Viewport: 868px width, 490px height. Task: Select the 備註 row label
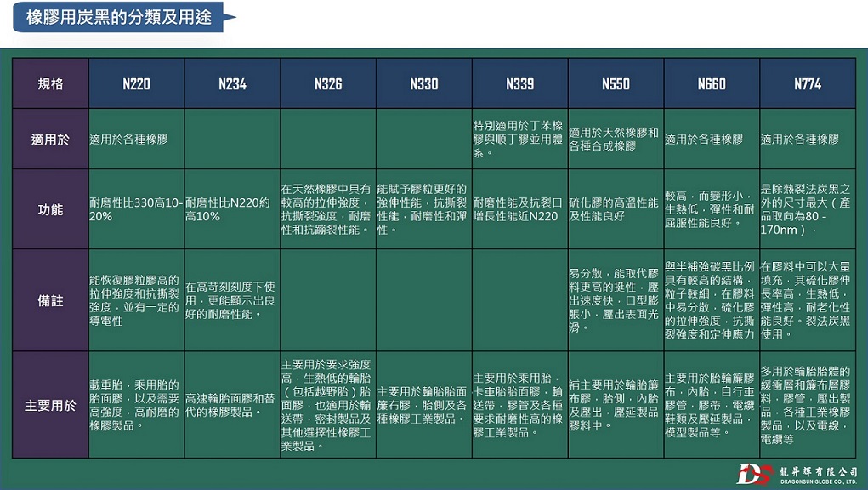click(50, 300)
